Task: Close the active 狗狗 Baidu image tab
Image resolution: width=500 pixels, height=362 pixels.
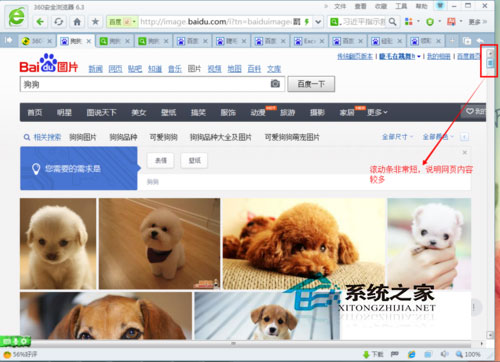Action: [89, 41]
